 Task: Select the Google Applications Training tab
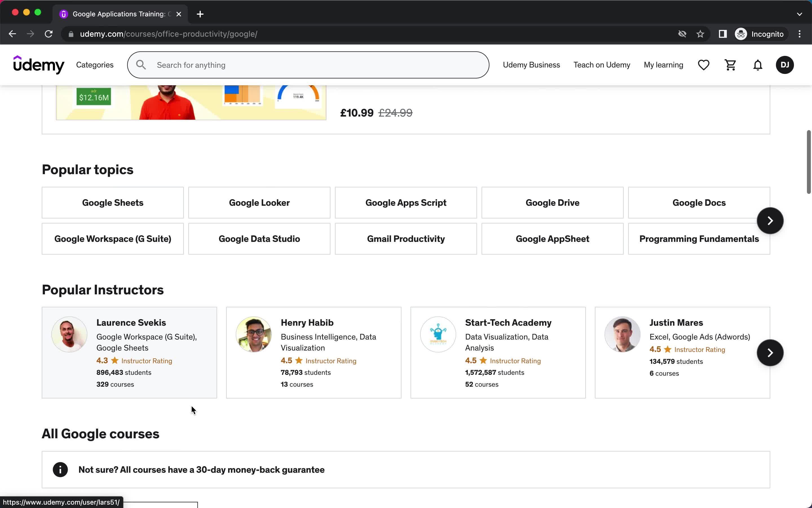(x=120, y=14)
